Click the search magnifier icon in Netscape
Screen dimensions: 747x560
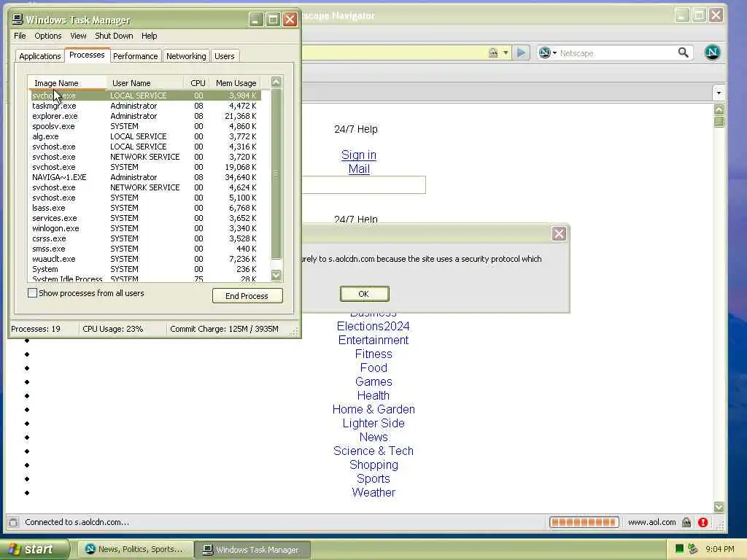pyautogui.click(x=683, y=52)
